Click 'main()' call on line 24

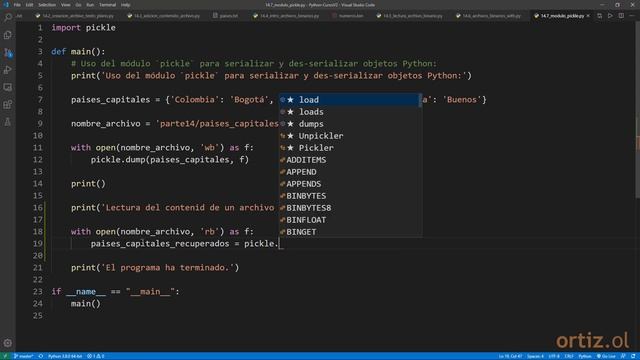point(85,304)
